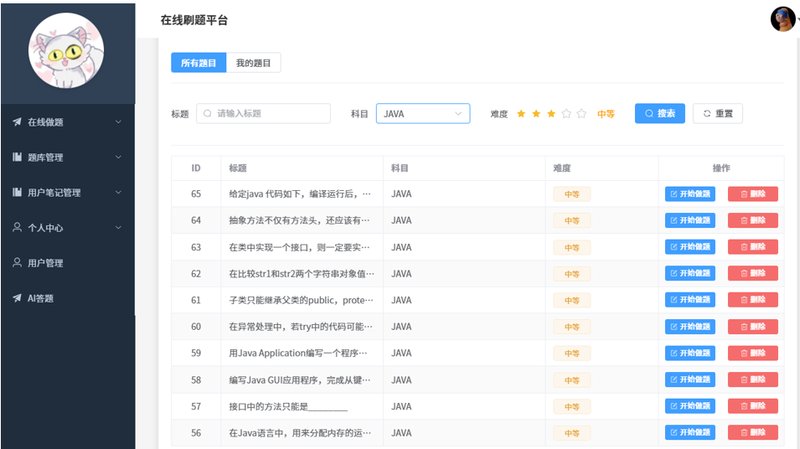This screenshot has height=449, width=800.
Task: Open the user avatar at top right
Action: coord(781,19)
